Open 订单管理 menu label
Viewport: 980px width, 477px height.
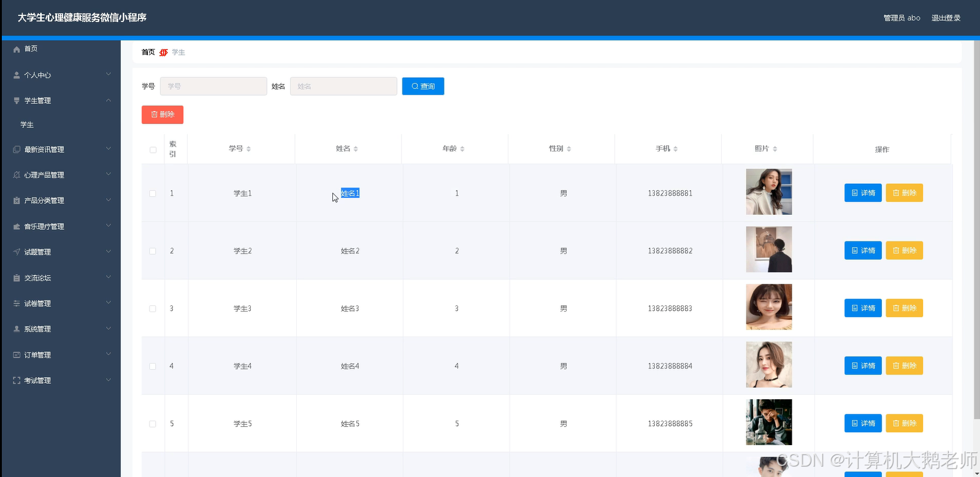click(x=37, y=355)
